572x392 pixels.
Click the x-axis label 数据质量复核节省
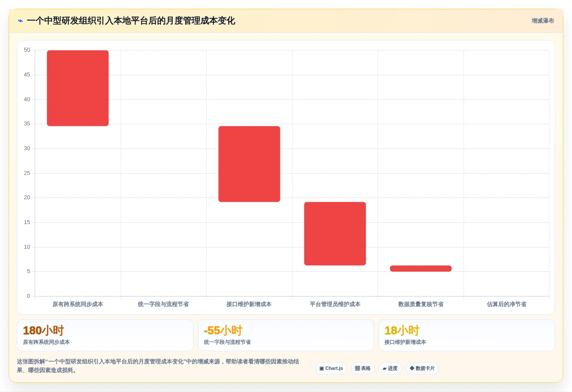(x=421, y=304)
